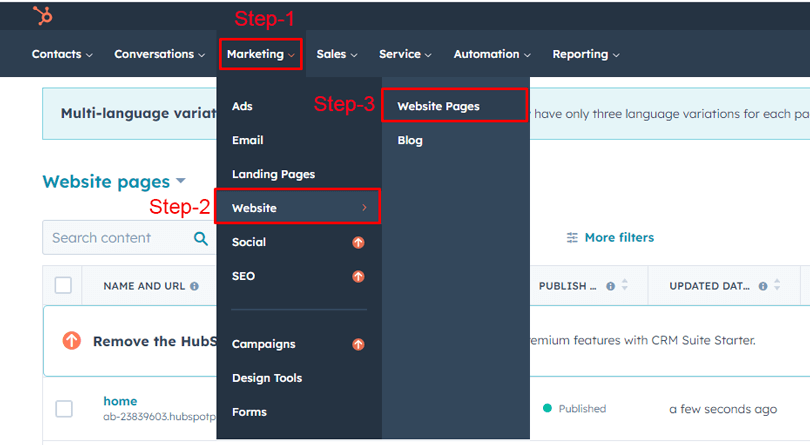The height and width of the screenshot is (445, 810).
Task: Click the NAME AND URL column header
Action: (144, 286)
